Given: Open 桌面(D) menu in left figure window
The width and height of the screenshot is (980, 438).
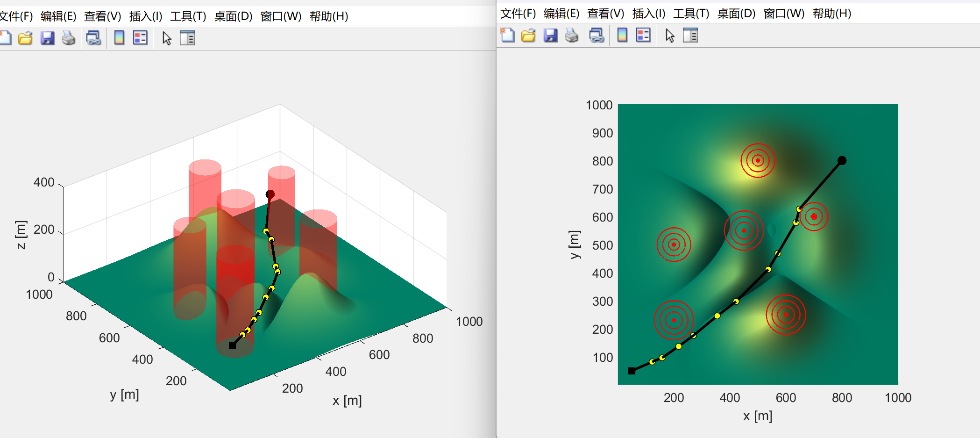Looking at the screenshot, I should click(x=233, y=16).
